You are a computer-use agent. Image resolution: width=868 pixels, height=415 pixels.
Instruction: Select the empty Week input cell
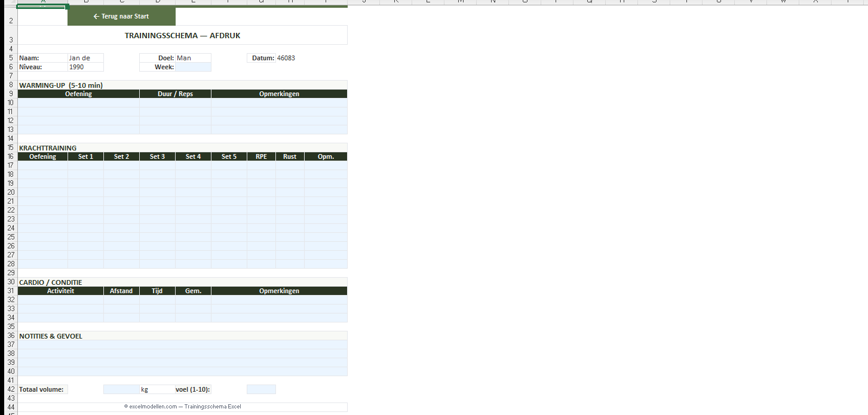click(x=193, y=67)
